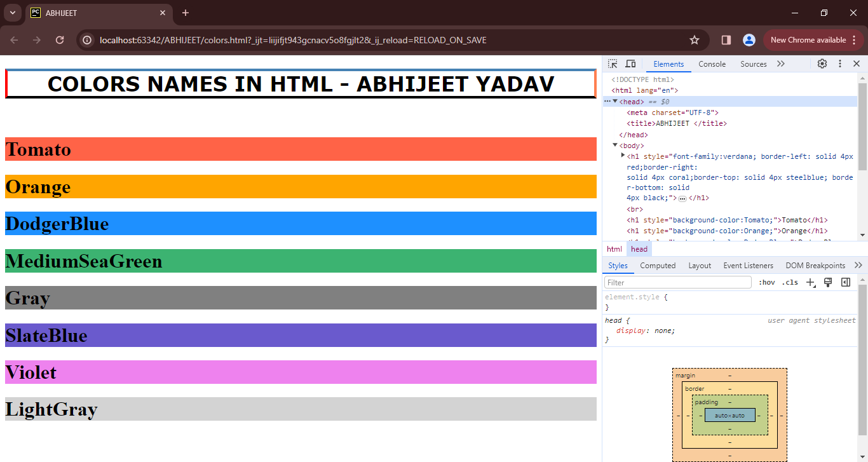
Task: Click the Gray heading text
Action: pos(28,298)
